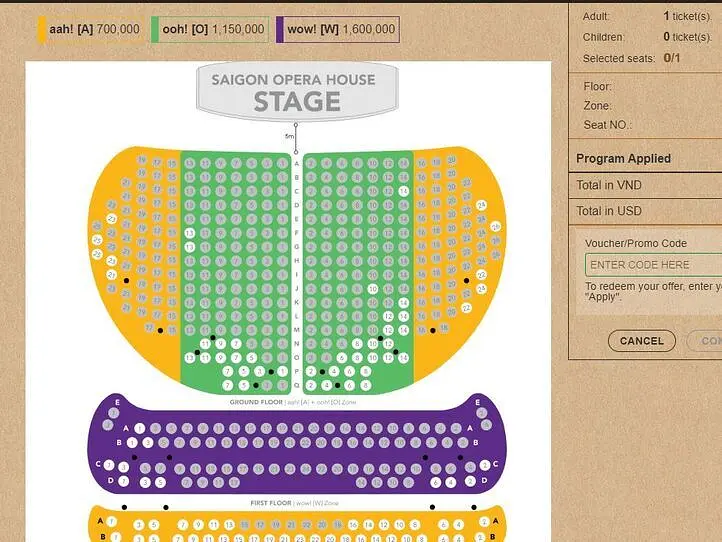Viewport: 722px width, 542px height.
Task: Pick purple first floor row B seat 3
Action: click(147, 442)
